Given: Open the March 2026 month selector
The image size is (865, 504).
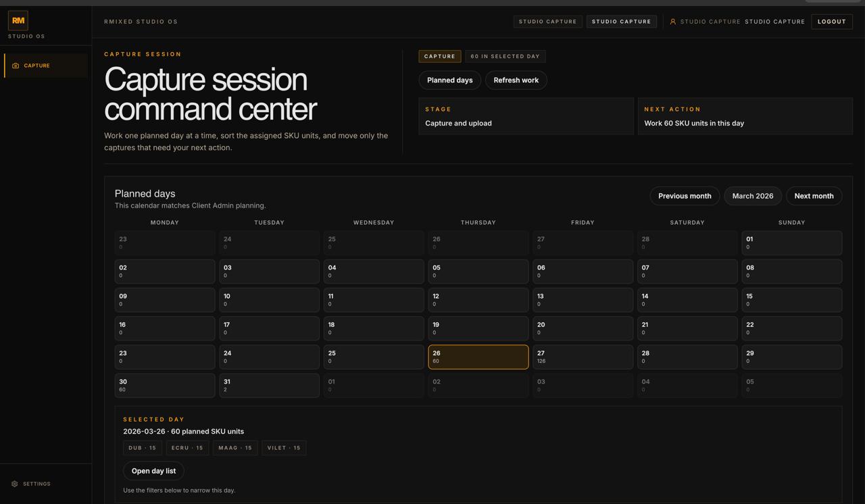Looking at the screenshot, I should (752, 196).
